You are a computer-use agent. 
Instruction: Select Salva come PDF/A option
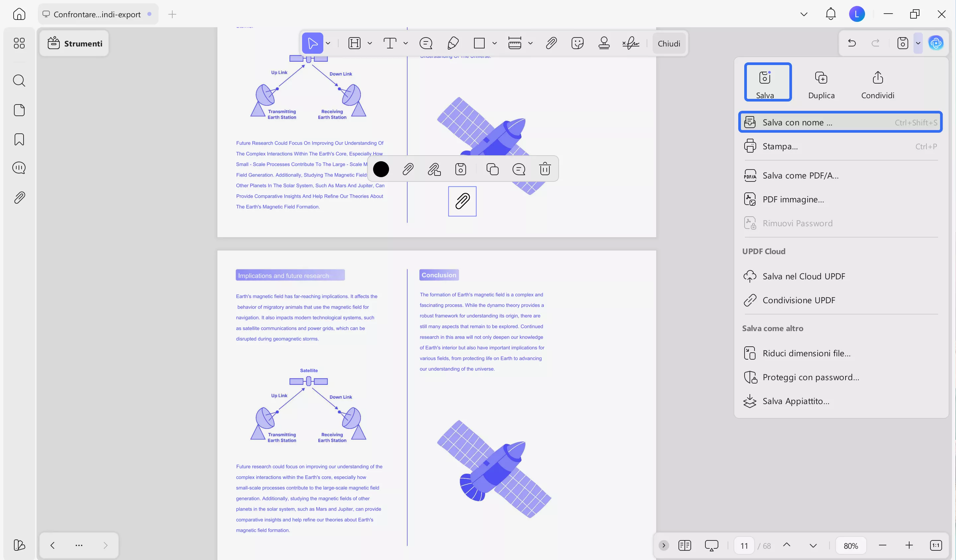[x=800, y=175]
